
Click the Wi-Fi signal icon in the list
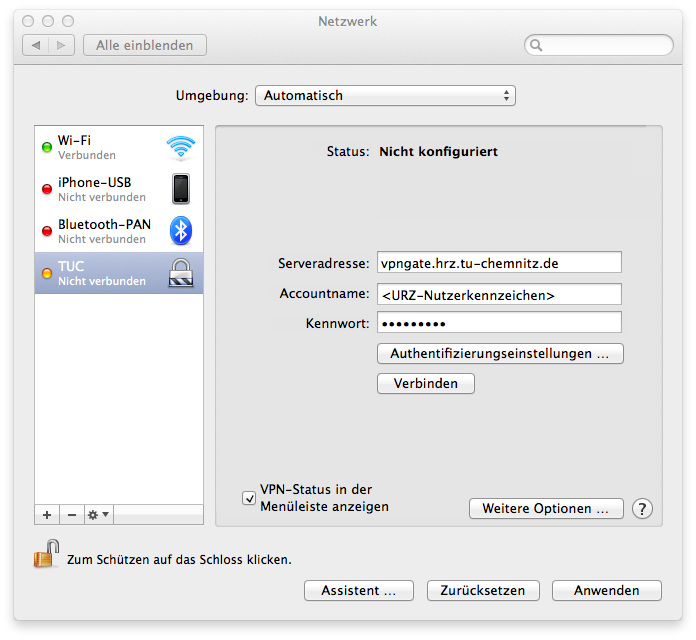click(181, 148)
